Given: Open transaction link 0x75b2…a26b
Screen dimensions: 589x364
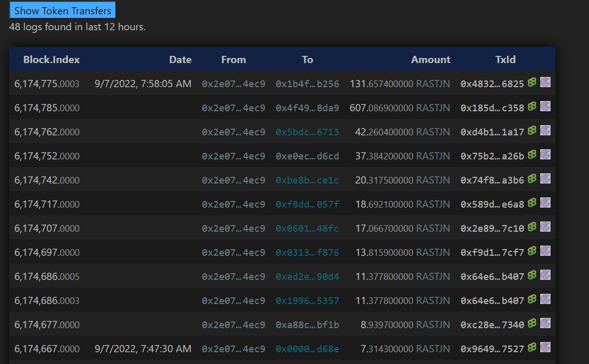Looking at the screenshot, I should 492,156.
